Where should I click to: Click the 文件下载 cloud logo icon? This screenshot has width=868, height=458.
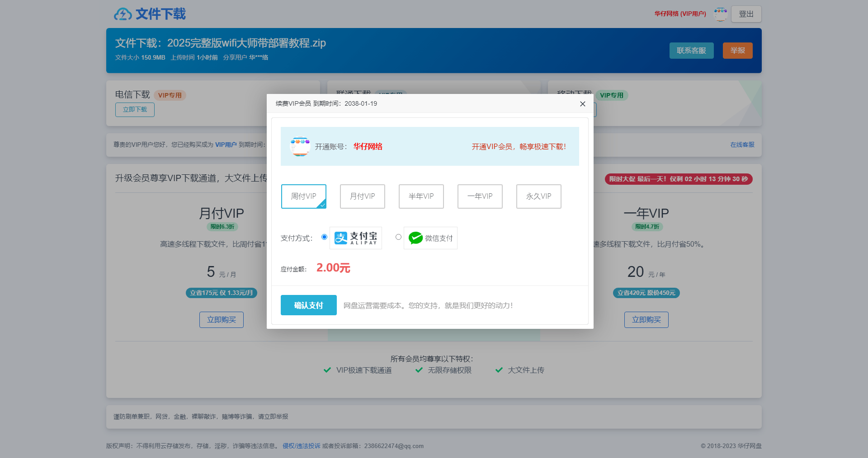pos(123,14)
